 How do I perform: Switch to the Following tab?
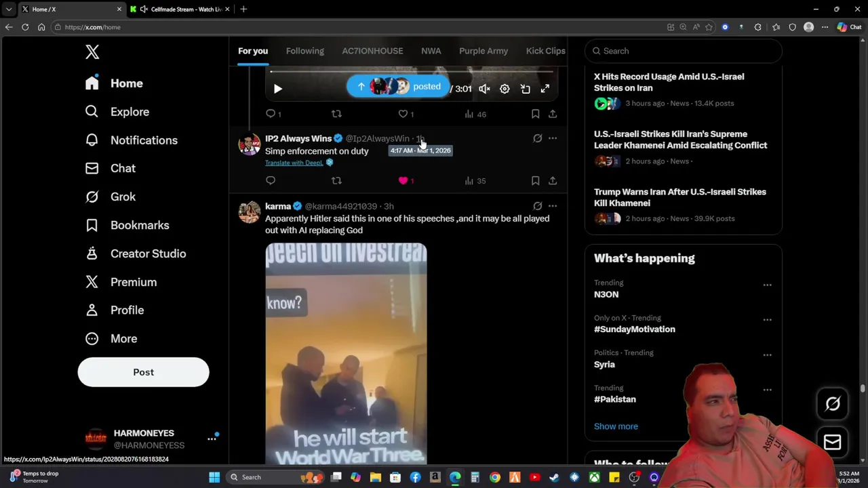305,51
